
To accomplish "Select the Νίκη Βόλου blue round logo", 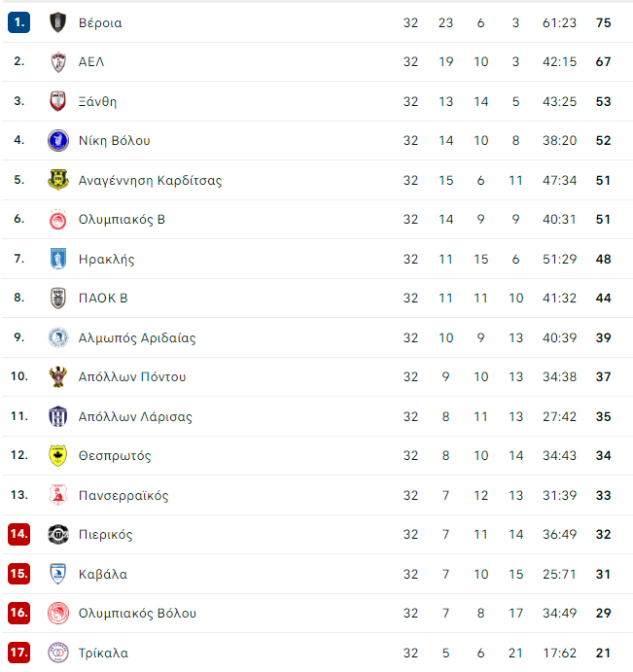I will [x=58, y=140].
